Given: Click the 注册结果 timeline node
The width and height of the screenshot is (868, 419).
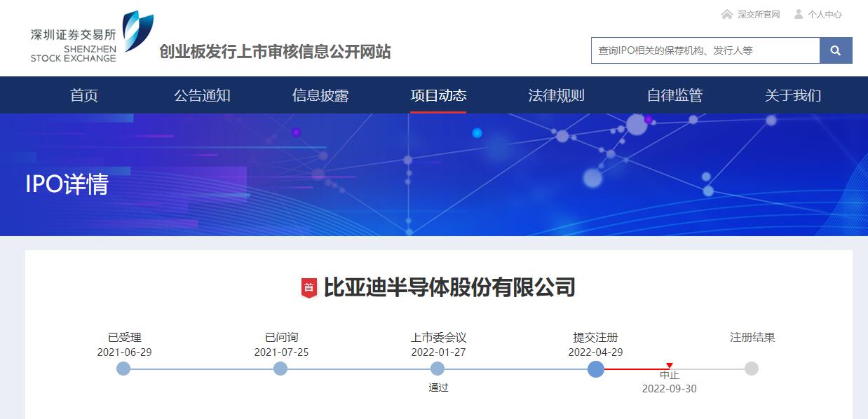Looking at the screenshot, I should [752, 369].
